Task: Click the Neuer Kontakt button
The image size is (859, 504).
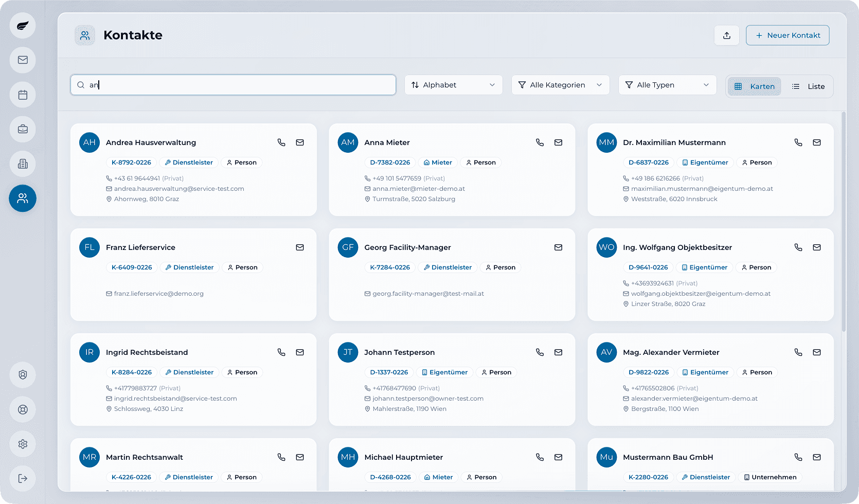Action: coord(788,35)
